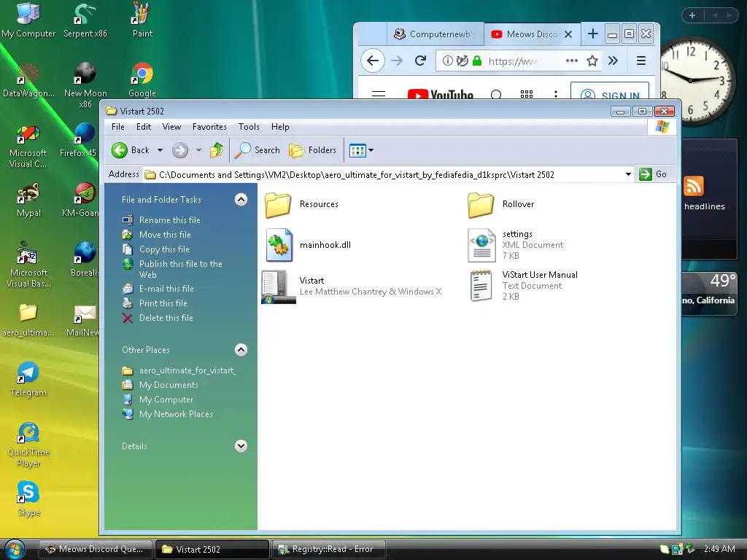Image resolution: width=747 pixels, height=560 pixels.
Task: Click the Forward button in Explorer
Action: coord(180,150)
